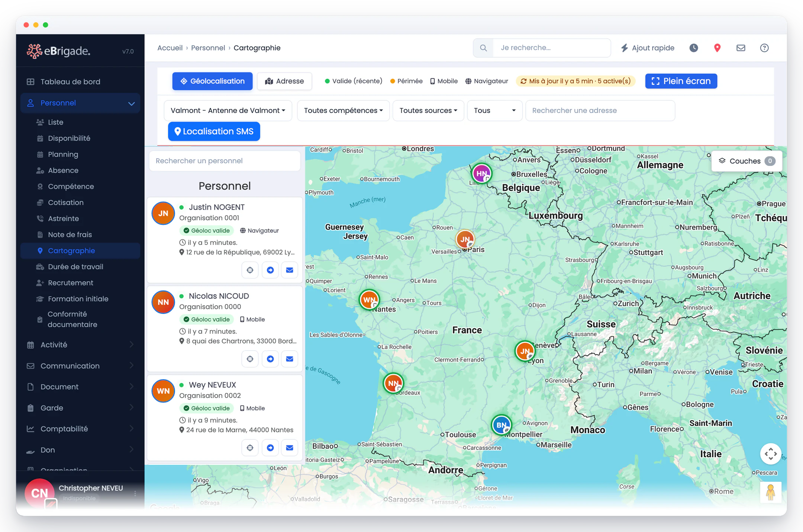Image resolution: width=803 pixels, height=532 pixels.
Task: Click Rechercher une adresse field
Action: click(x=600, y=110)
